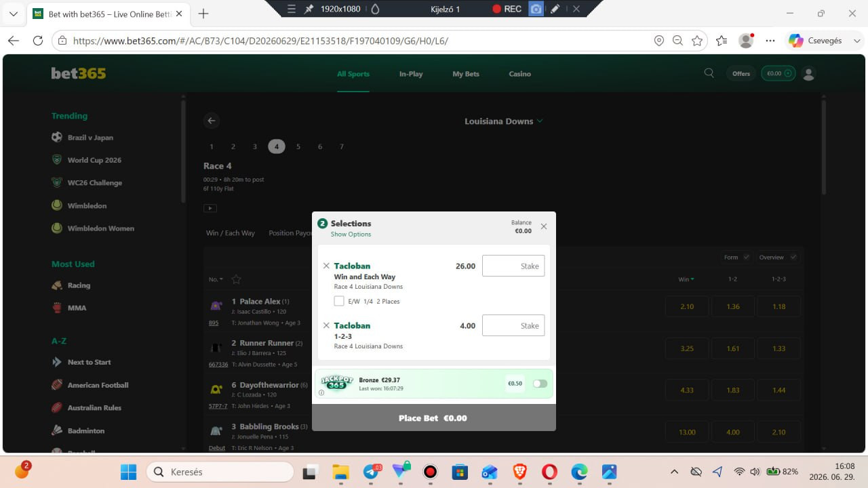Select race number 5
The height and width of the screenshot is (488, 868).
pyautogui.click(x=298, y=146)
